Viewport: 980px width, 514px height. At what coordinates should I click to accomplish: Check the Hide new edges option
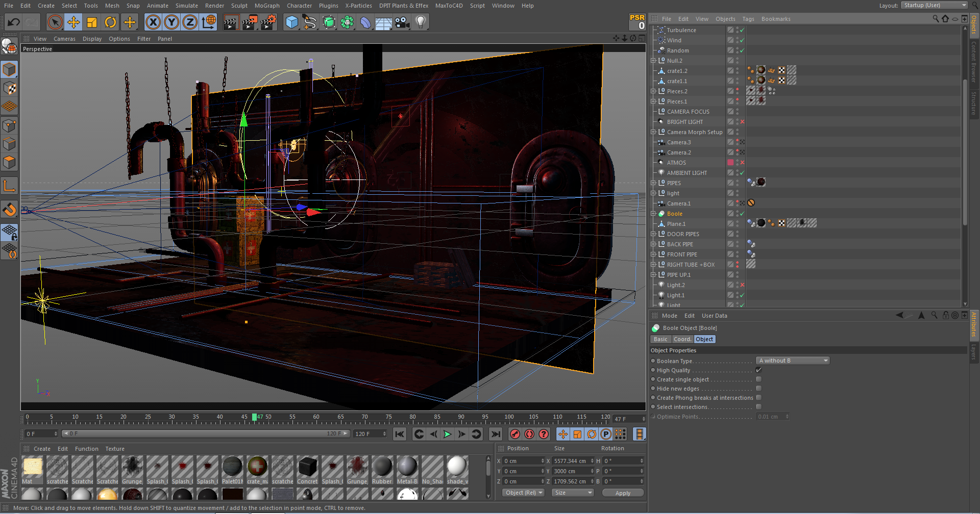pyautogui.click(x=758, y=389)
